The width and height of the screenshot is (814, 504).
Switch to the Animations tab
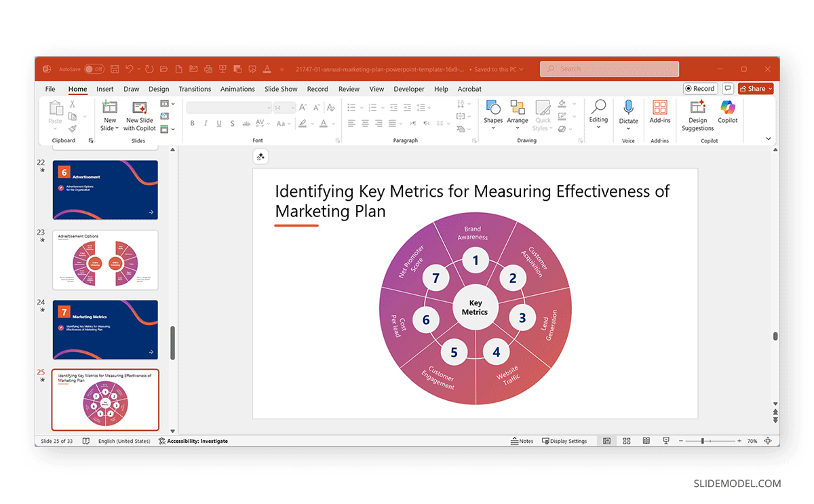click(x=237, y=89)
